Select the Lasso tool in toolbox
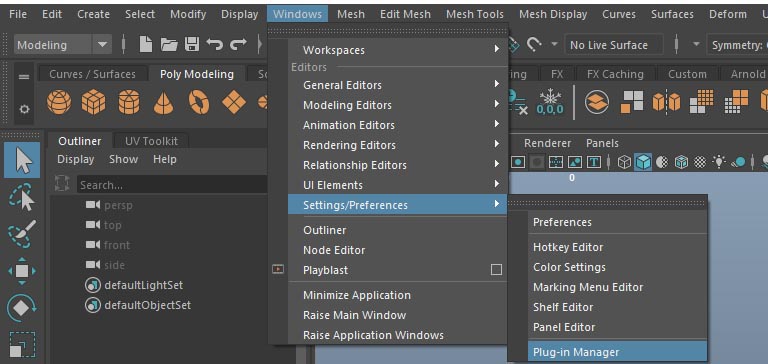The image size is (768, 364). pos(22,196)
